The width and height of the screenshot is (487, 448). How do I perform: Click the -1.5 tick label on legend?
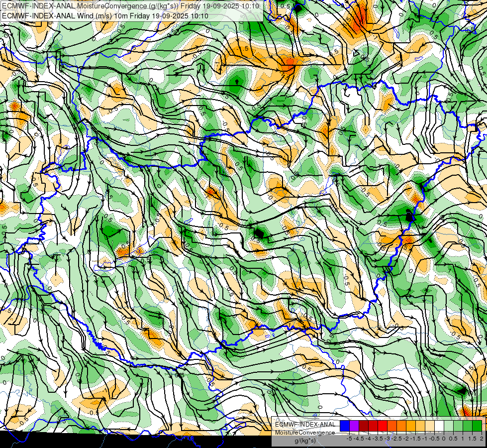(x=416, y=439)
